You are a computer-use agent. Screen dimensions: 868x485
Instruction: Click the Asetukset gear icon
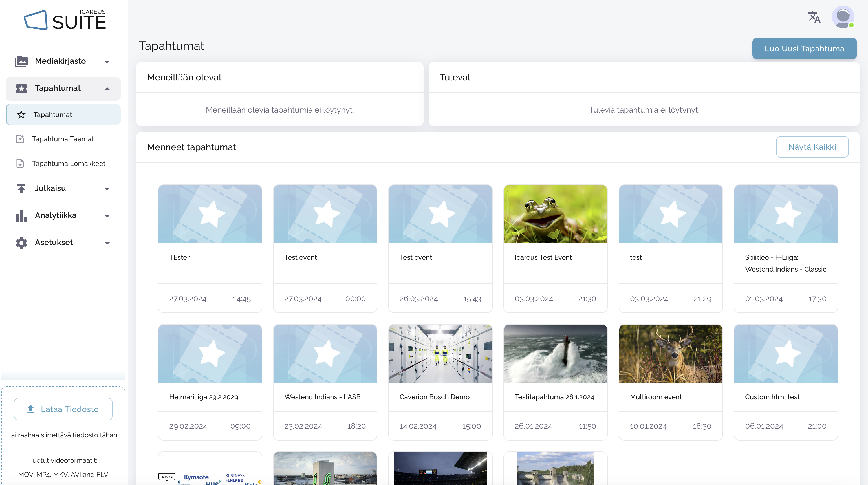21,243
